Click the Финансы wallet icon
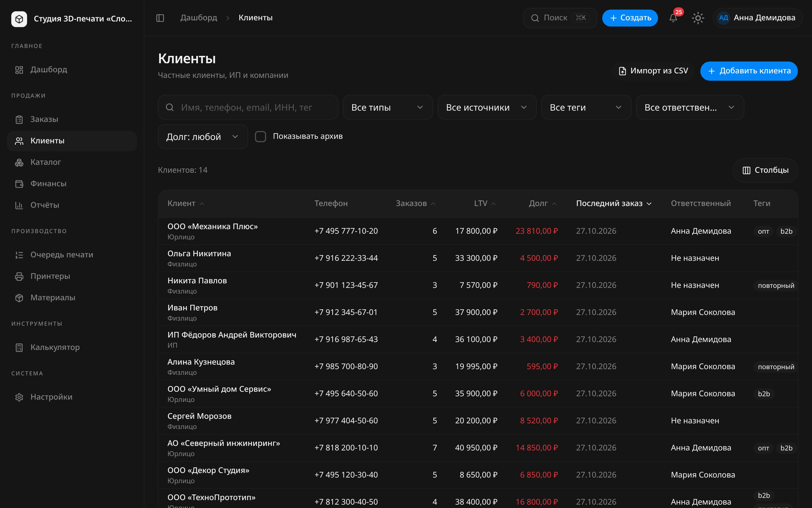Image resolution: width=812 pixels, height=508 pixels. tap(19, 184)
